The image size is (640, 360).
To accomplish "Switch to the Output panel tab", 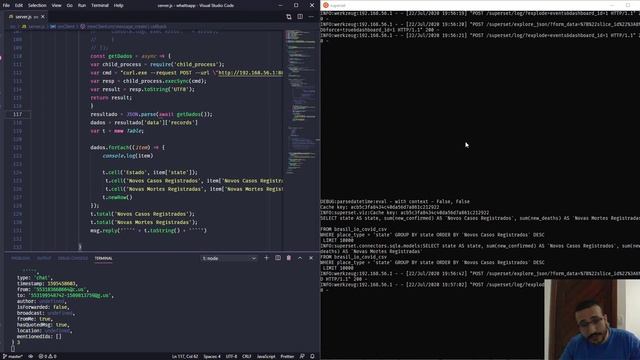I will point(44,258).
